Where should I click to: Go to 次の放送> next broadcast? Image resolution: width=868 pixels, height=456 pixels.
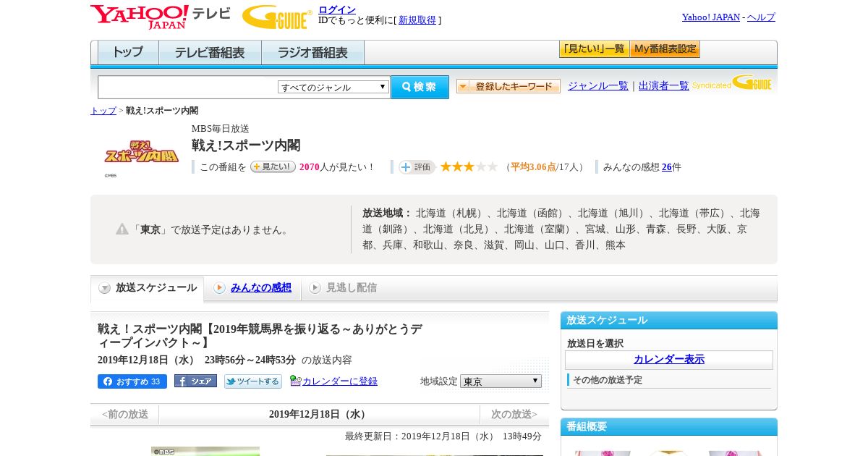pos(514,415)
